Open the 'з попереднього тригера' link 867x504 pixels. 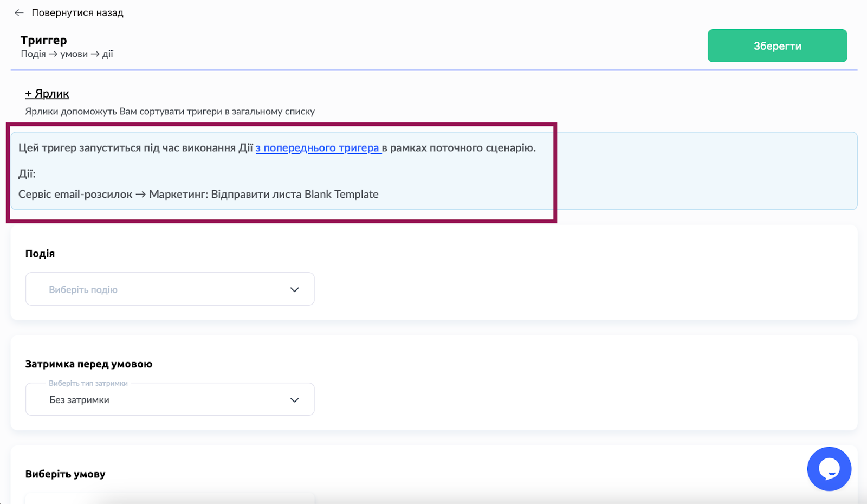click(x=318, y=148)
